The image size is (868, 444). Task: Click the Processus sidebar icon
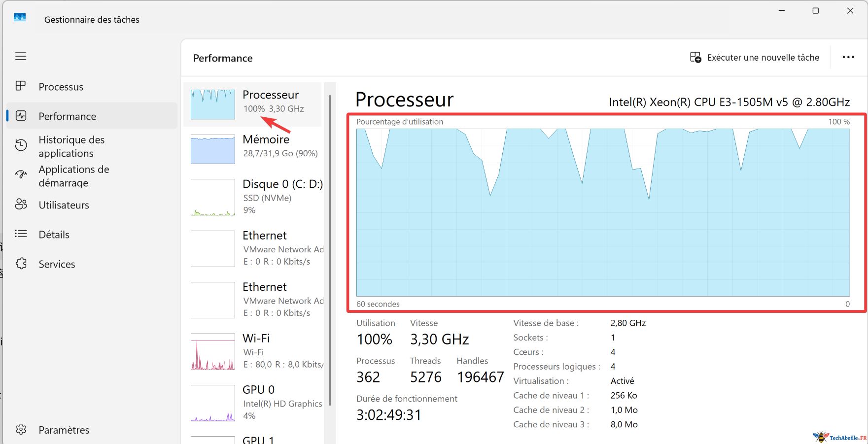tap(21, 86)
